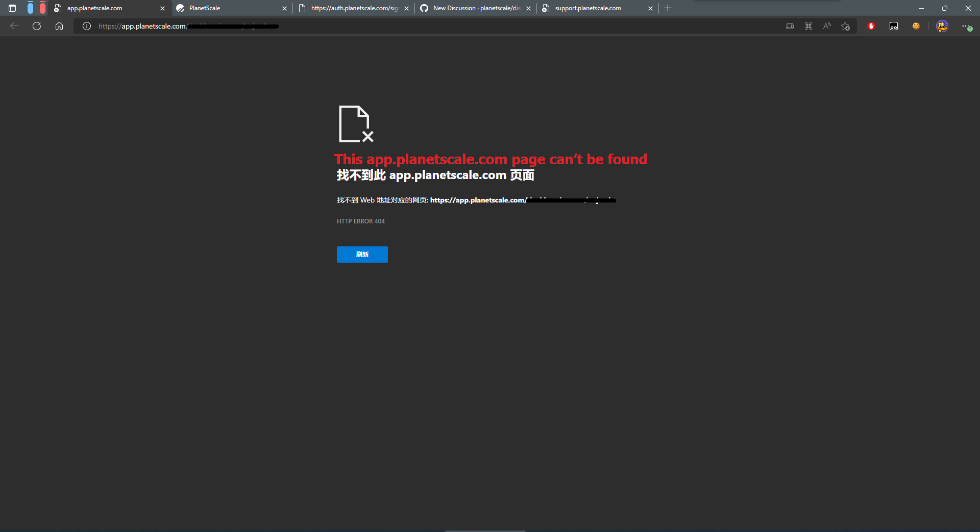This screenshot has width=980, height=532.
Task: Open a new browser tab
Action: 668,8
